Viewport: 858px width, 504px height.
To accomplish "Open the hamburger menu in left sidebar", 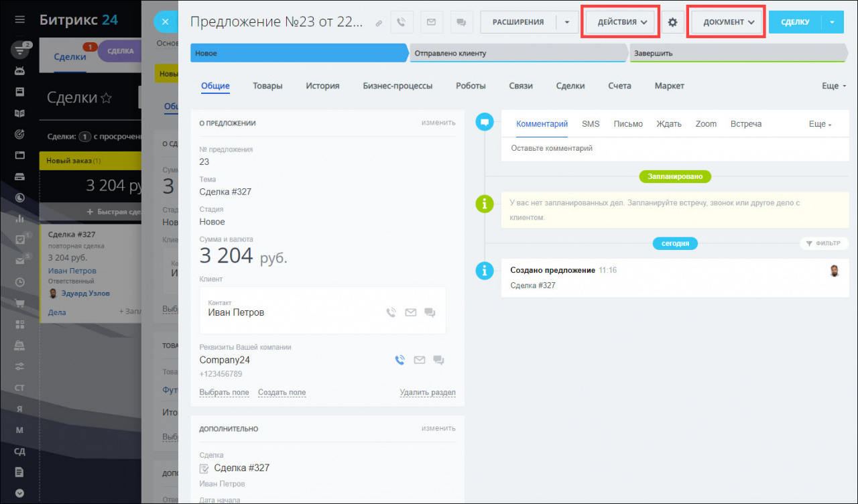I will click(x=19, y=20).
